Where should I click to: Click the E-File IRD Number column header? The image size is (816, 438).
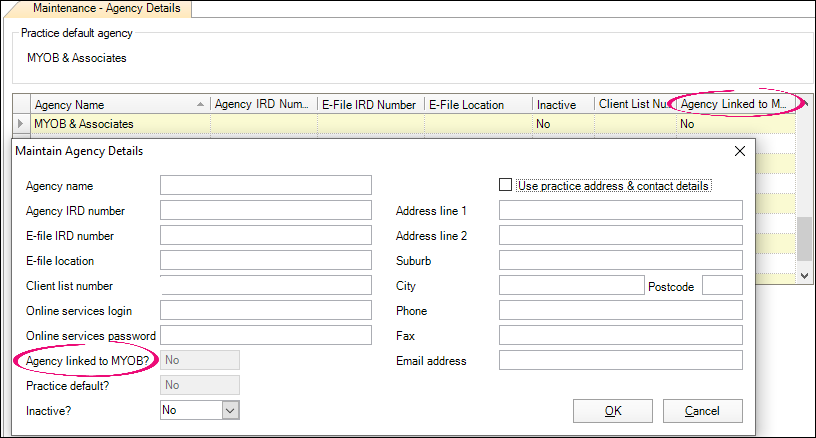[x=369, y=104]
